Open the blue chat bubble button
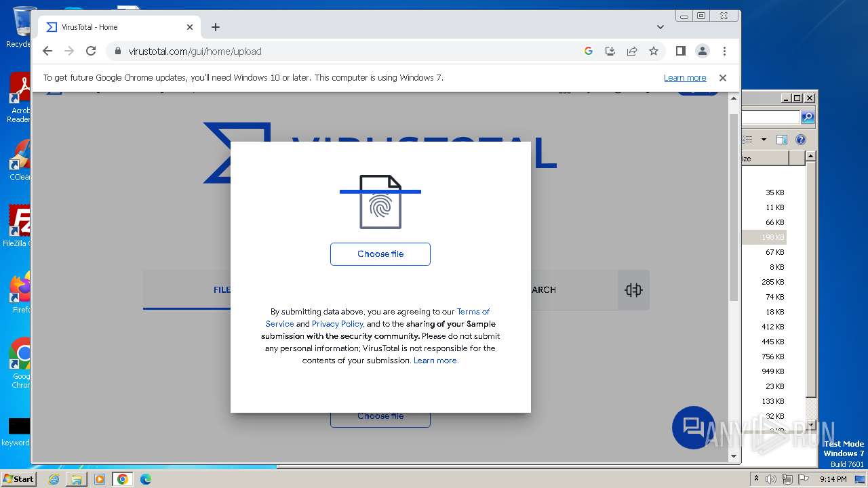Screen dimensions: 868x488 (693, 428)
